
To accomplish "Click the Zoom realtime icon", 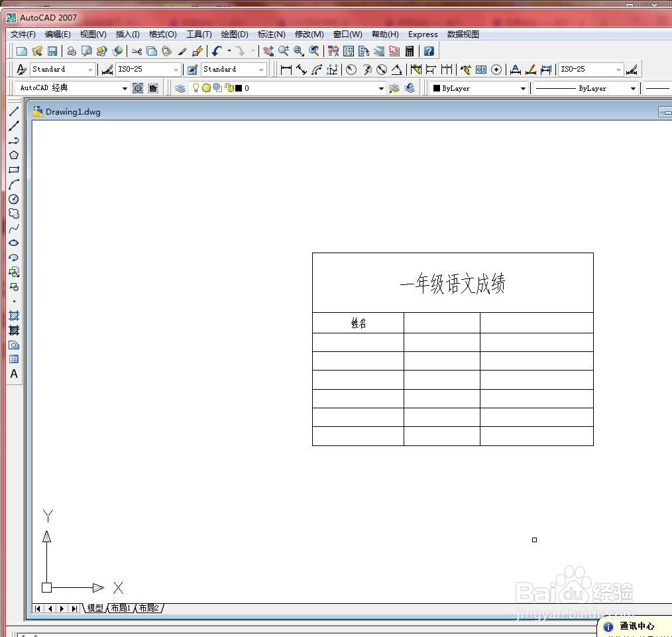I will click(x=284, y=52).
